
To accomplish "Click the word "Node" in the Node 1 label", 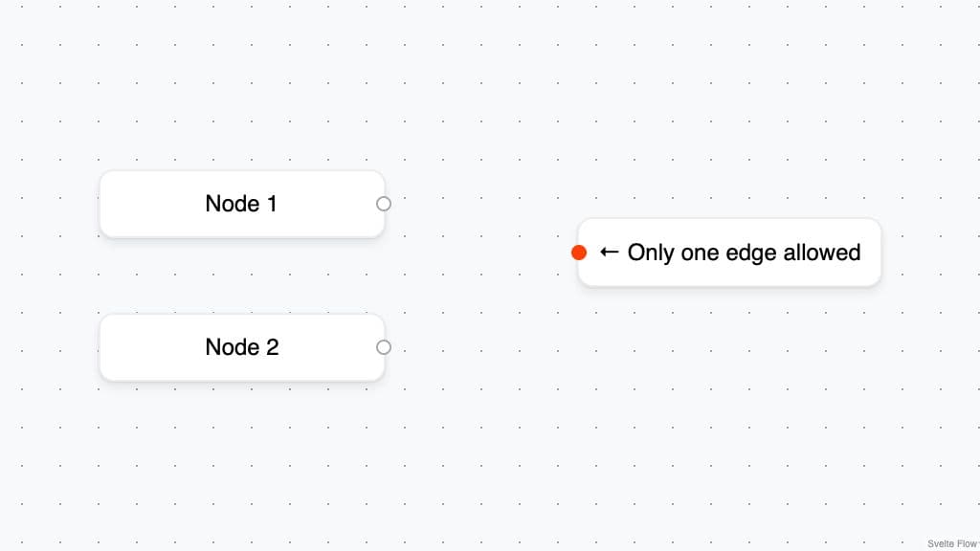I will coord(232,204).
